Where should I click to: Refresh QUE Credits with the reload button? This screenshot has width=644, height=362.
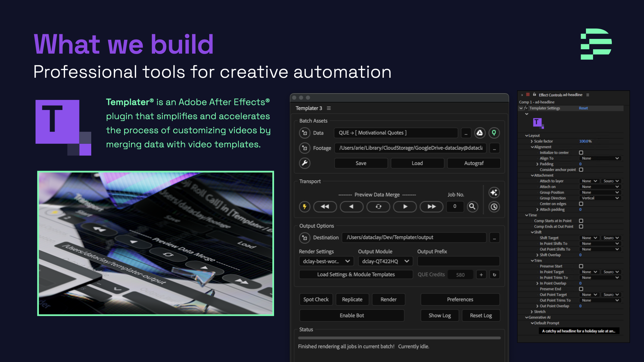[x=494, y=275]
